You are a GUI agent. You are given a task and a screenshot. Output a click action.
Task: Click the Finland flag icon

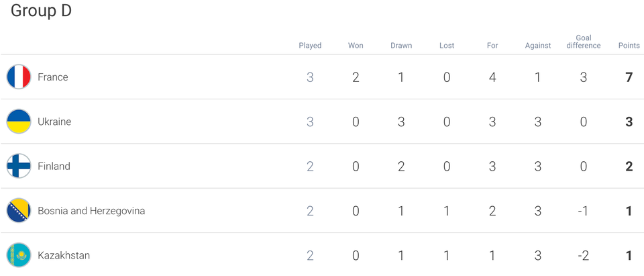tap(19, 166)
